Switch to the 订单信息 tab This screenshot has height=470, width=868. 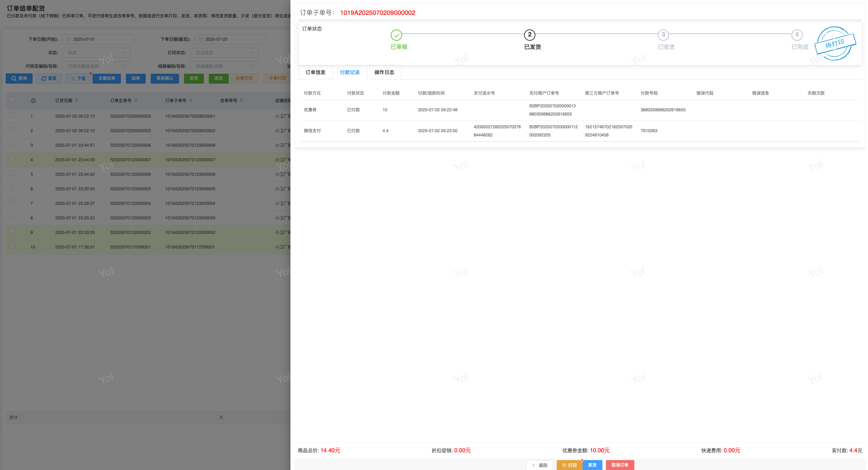coord(315,72)
